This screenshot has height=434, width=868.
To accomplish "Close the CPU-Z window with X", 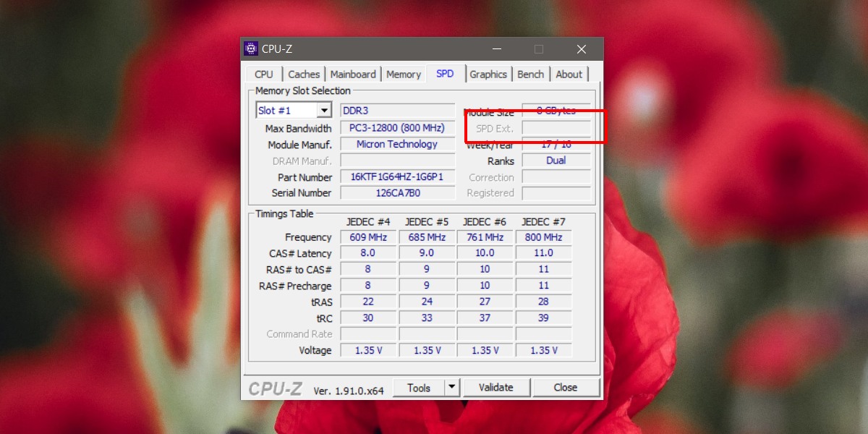I will coord(582,49).
